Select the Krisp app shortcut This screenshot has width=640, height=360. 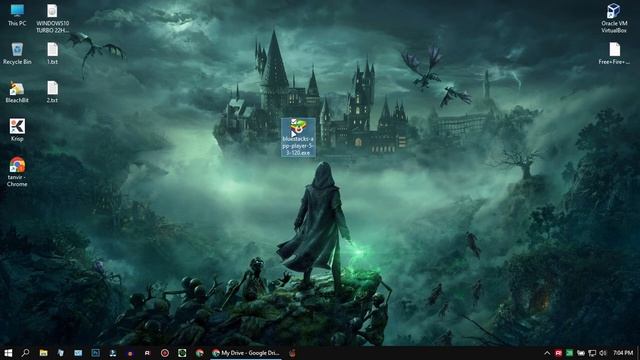coord(17,130)
